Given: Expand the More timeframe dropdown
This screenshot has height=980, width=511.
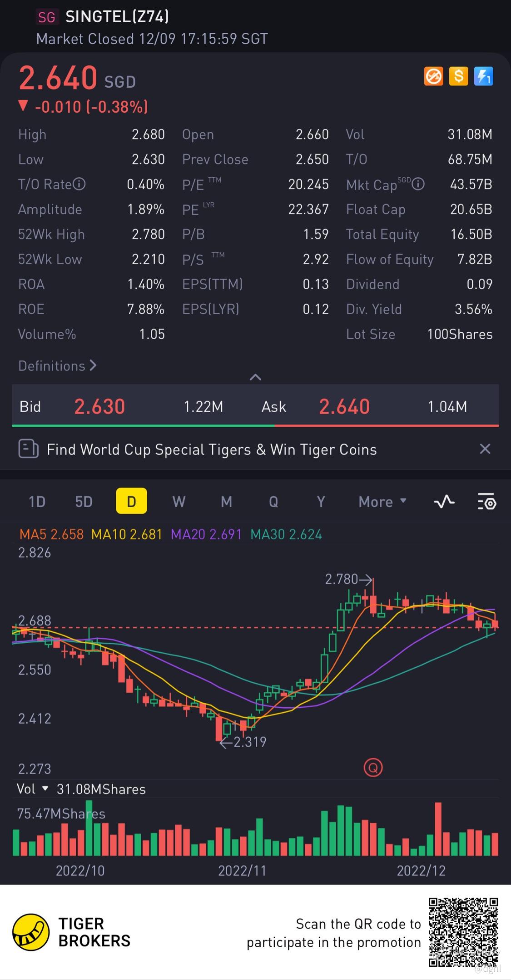Looking at the screenshot, I should click(382, 501).
